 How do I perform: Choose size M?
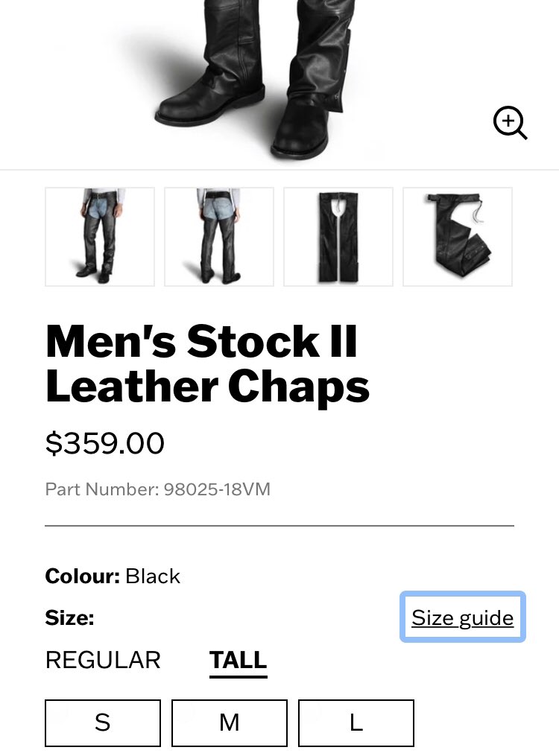click(x=229, y=722)
